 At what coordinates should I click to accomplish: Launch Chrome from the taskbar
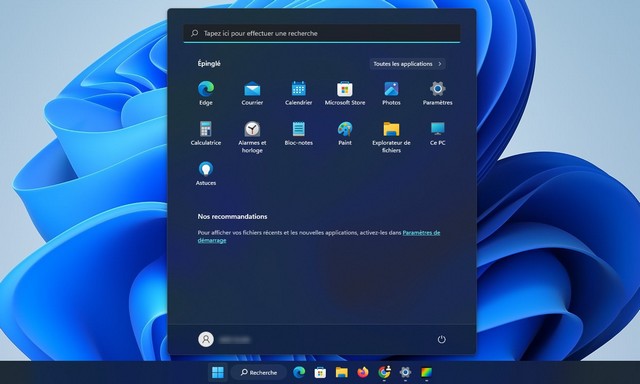tap(384, 372)
